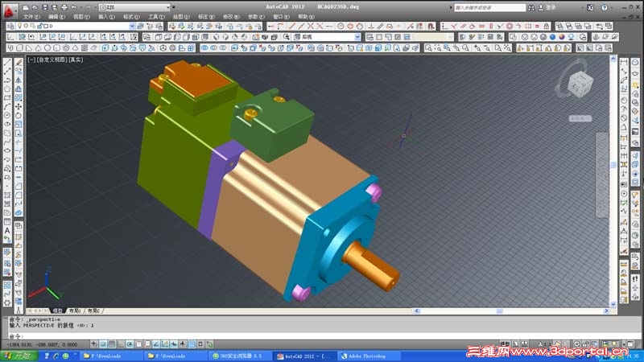The width and height of the screenshot is (644, 362).
Task: Click the horizontal scrollbar thumb
Action: (x=499, y=311)
